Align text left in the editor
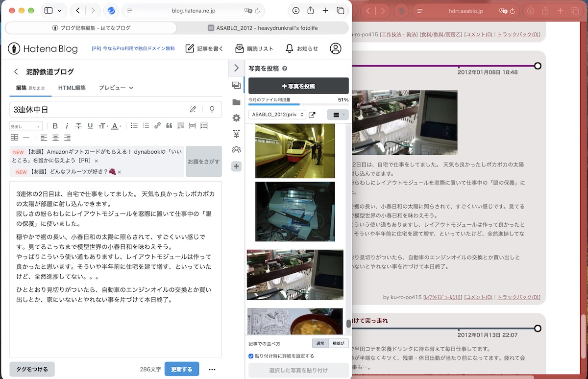The image size is (588, 379). tap(44, 138)
